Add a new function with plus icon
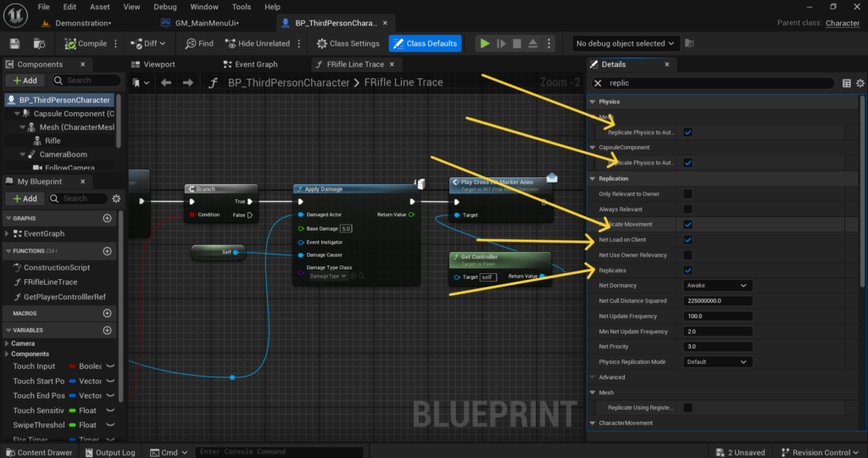 [108, 251]
